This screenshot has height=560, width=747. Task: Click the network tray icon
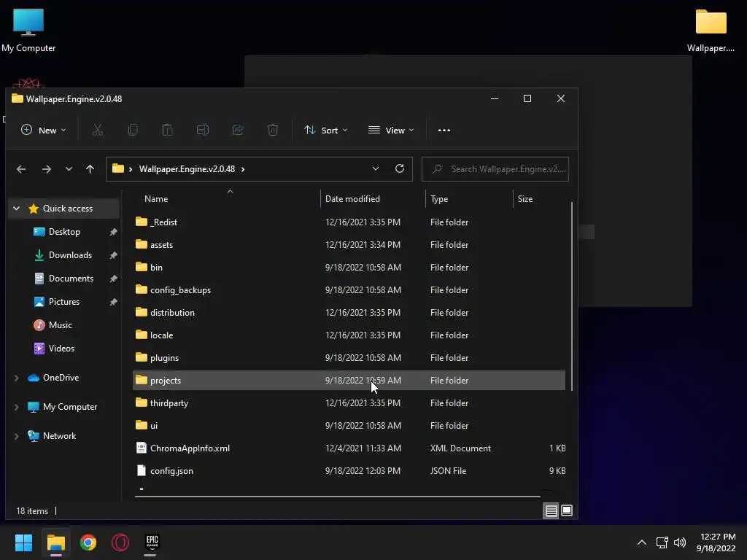(662, 542)
